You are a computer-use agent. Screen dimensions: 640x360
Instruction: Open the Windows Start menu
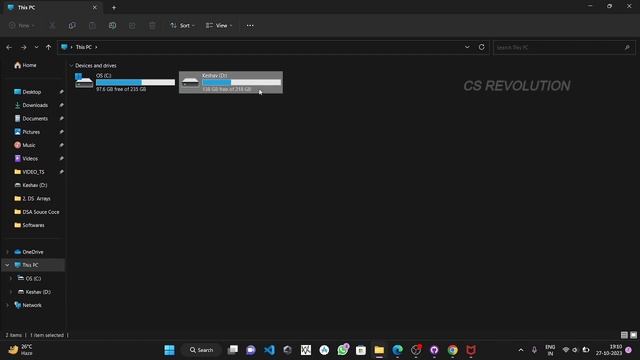pos(169,350)
